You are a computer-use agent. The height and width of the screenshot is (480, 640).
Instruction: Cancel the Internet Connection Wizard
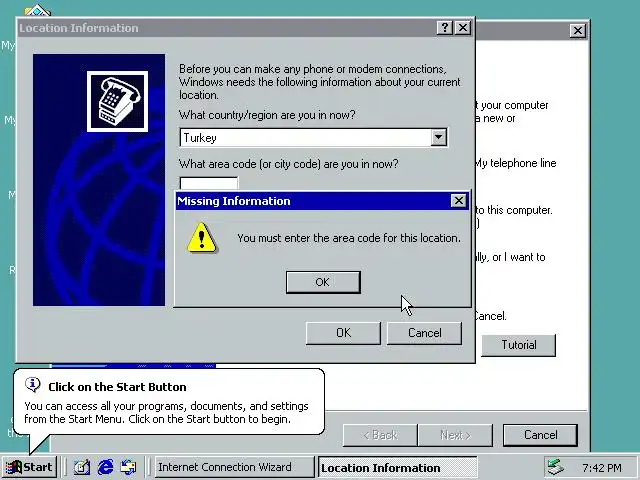(x=540, y=435)
